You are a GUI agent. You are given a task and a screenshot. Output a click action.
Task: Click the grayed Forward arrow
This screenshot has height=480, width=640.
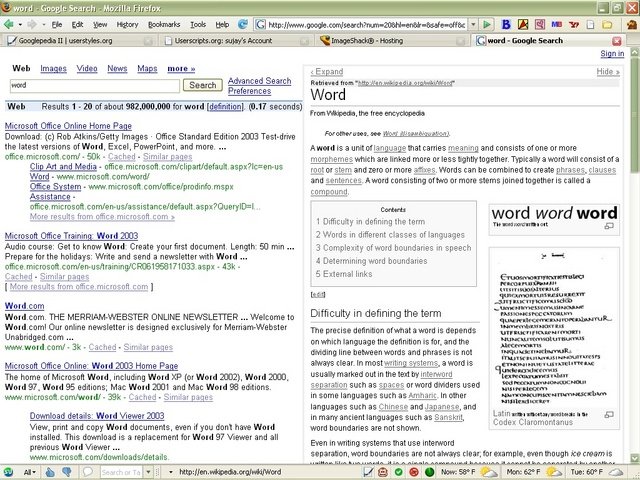[x=32, y=25]
